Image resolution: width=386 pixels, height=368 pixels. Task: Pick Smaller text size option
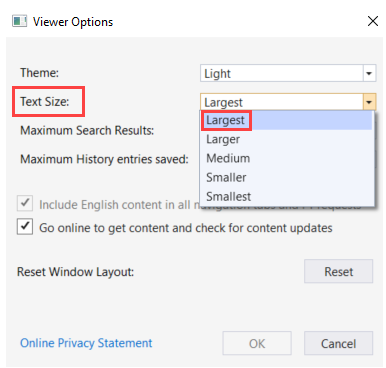tap(287, 177)
